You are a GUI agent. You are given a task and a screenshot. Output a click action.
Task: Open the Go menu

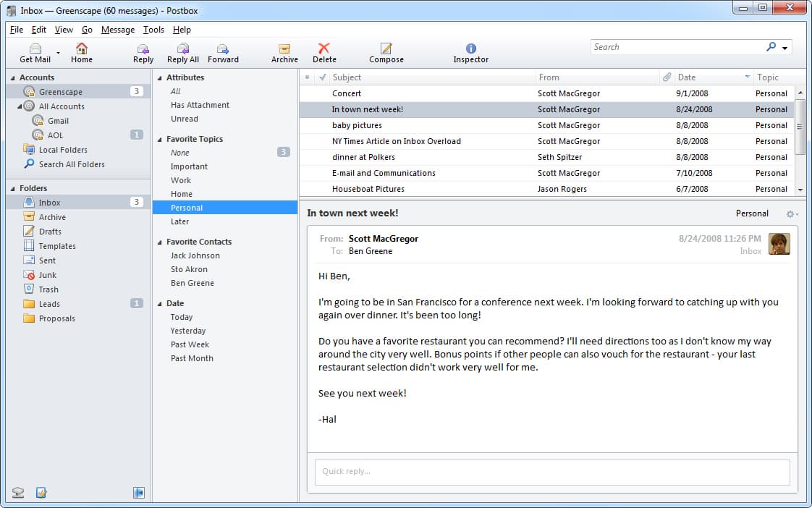click(x=87, y=30)
